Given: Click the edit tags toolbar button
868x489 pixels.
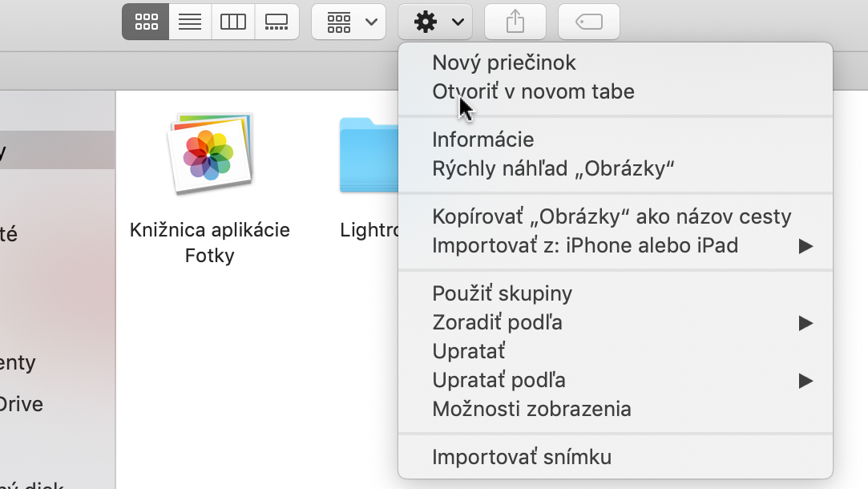Looking at the screenshot, I should click(x=589, y=22).
